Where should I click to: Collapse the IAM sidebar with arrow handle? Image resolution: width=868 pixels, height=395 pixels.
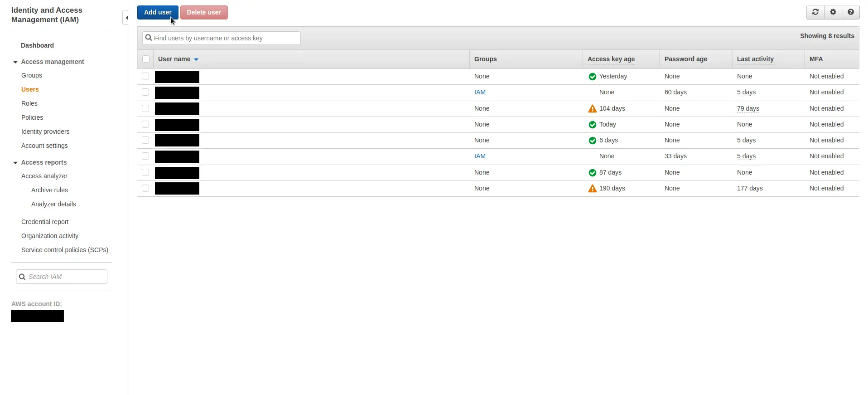[126, 18]
